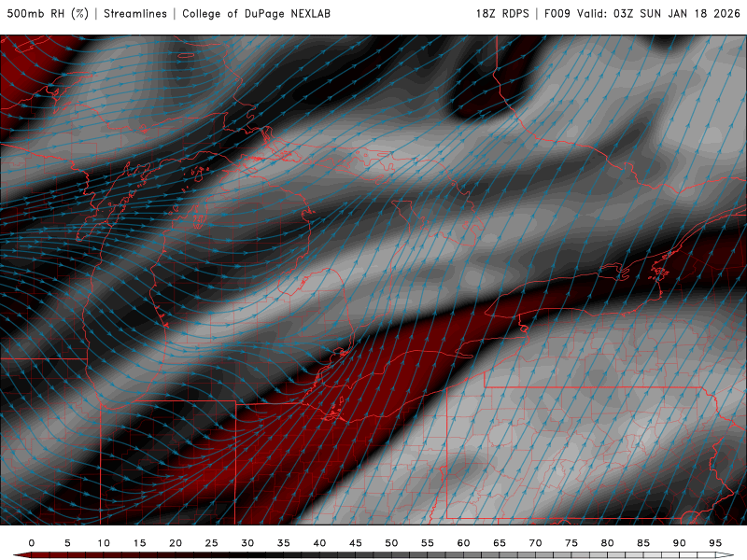Click the 5 label on the colorbar
The width and height of the screenshot is (747, 560).
pos(67,543)
